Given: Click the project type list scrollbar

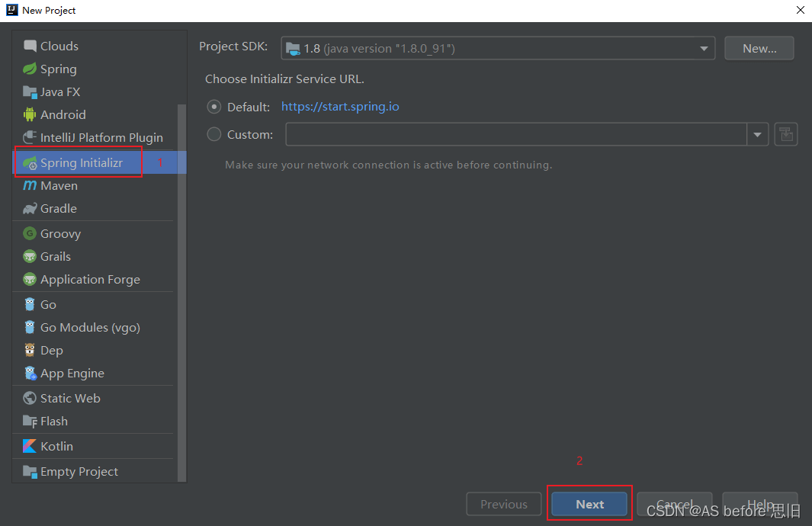Looking at the screenshot, I should tap(181, 293).
